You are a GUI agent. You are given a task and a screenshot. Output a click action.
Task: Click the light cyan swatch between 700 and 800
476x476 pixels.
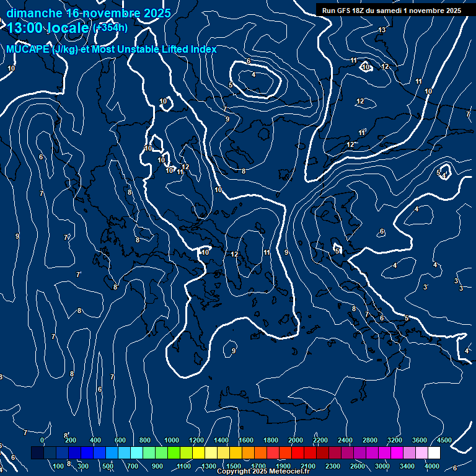point(136,452)
